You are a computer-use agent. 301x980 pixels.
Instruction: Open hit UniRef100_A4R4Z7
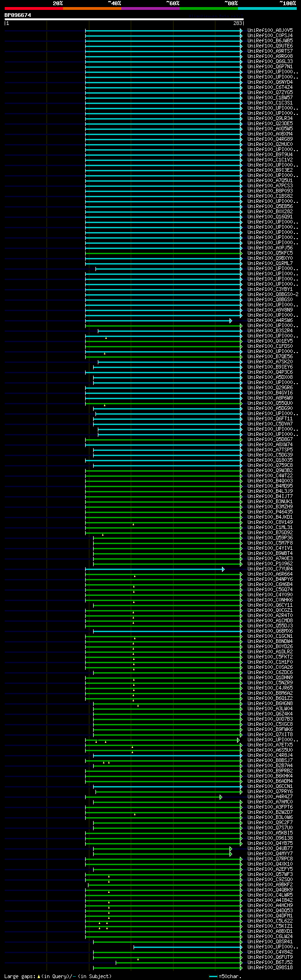[x=270, y=796]
